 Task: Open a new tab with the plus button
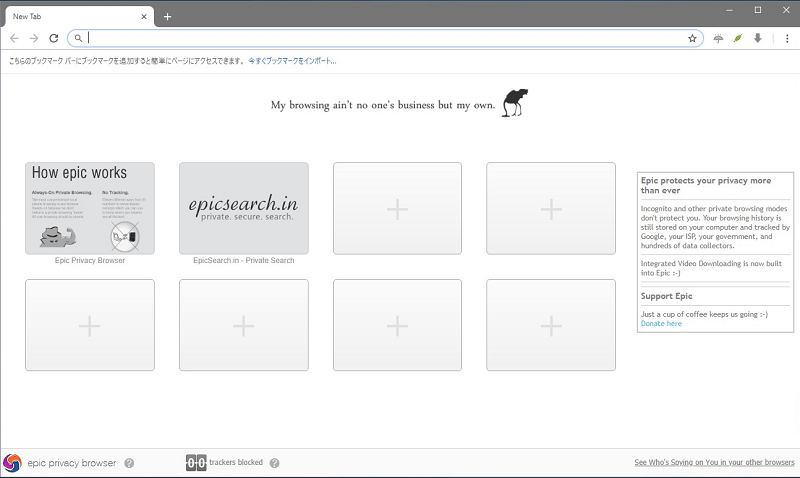coord(167,16)
